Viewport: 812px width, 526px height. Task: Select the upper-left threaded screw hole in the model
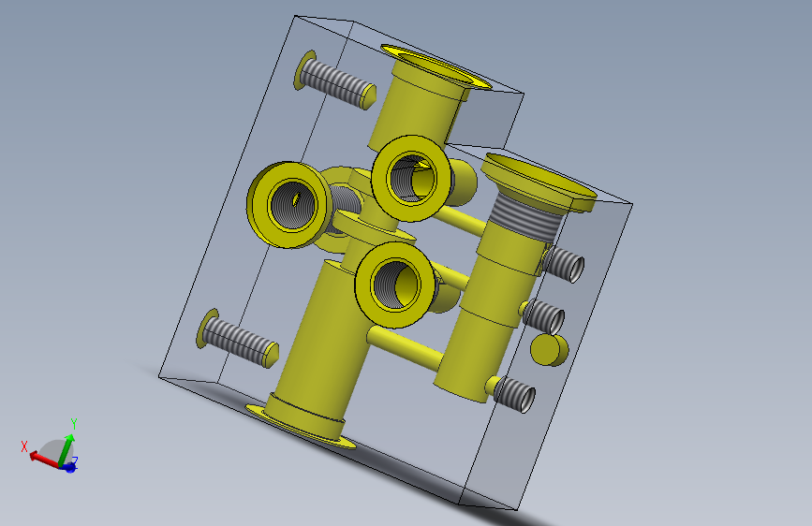tap(335, 81)
